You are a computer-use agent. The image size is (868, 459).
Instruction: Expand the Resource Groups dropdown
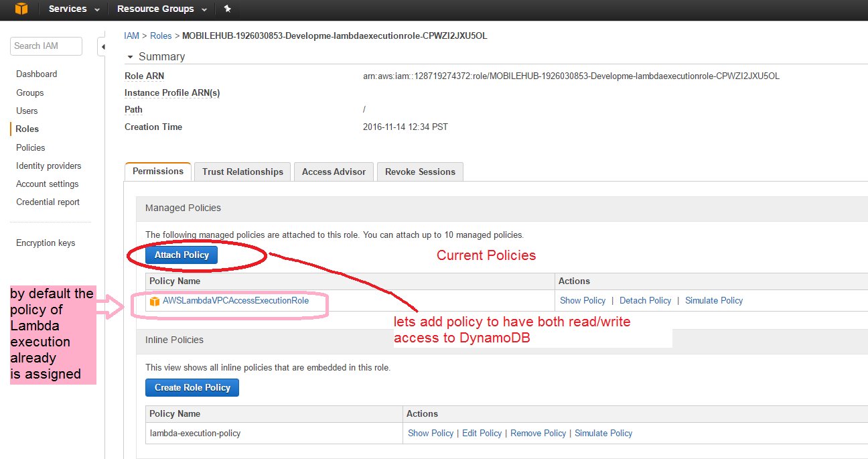point(161,9)
